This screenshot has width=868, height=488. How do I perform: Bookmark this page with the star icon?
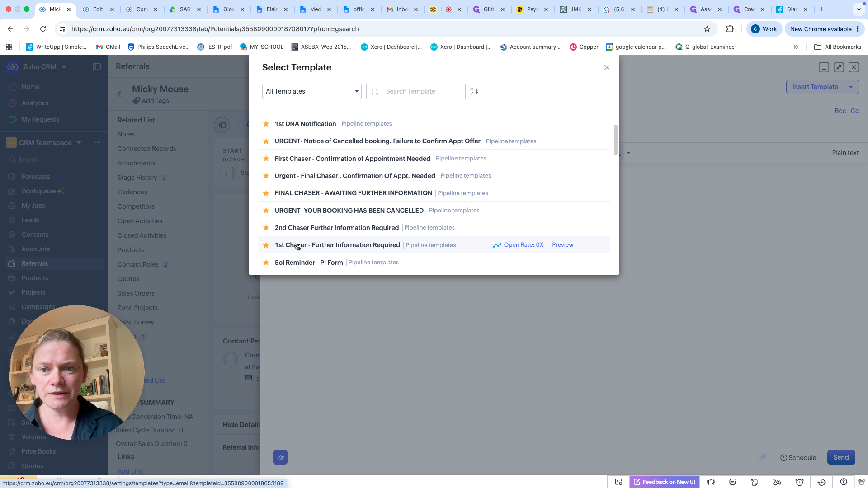pos(707,29)
